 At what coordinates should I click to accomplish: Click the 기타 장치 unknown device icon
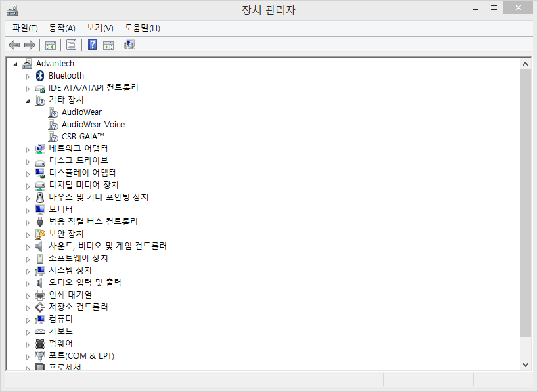pos(40,101)
